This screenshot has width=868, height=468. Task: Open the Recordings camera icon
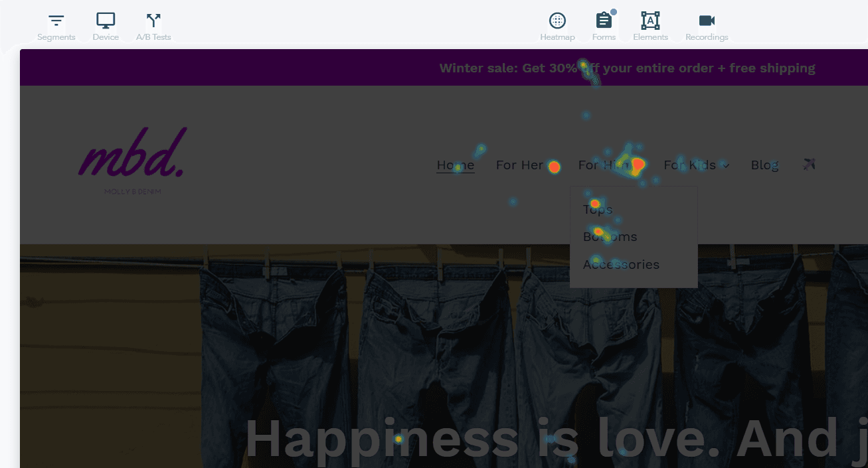pyautogui.click(x=707, y=21)
